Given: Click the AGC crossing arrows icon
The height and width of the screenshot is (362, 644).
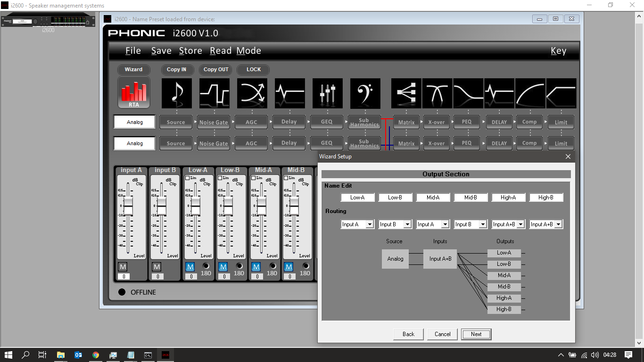Looking at the screenshot, I should 252,93.
